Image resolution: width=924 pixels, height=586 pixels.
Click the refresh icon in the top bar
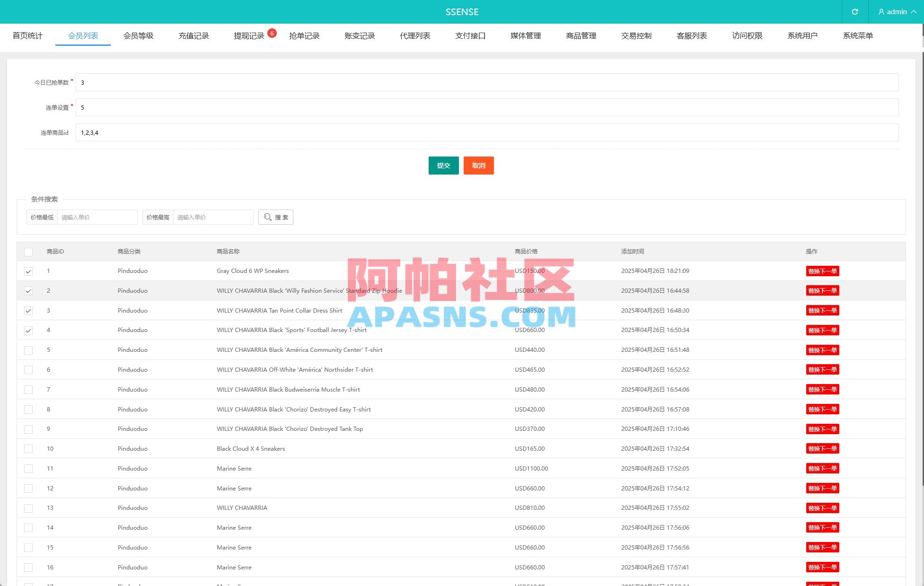855,11
